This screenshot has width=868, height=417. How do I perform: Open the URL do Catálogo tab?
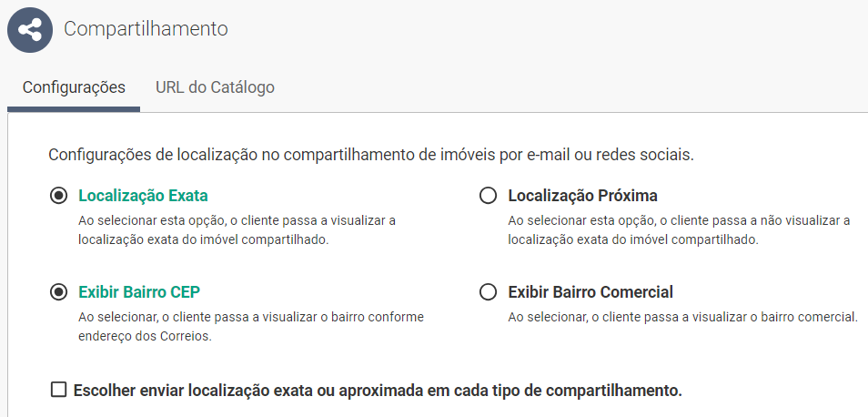[x=215, y=87]
